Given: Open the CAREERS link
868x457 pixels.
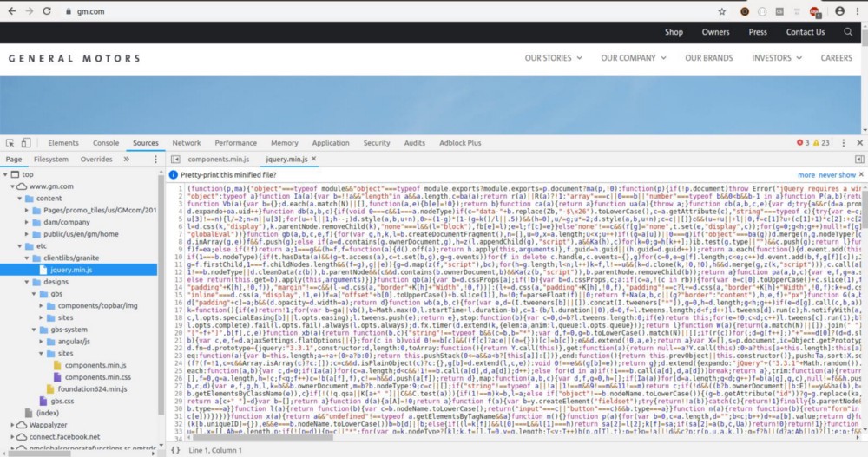Looking at the screenshot, I should click(836, 58).
